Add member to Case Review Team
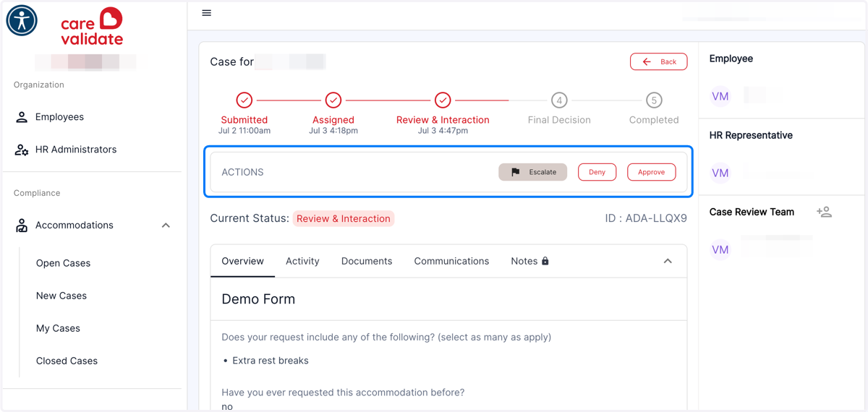 [824, 212]
